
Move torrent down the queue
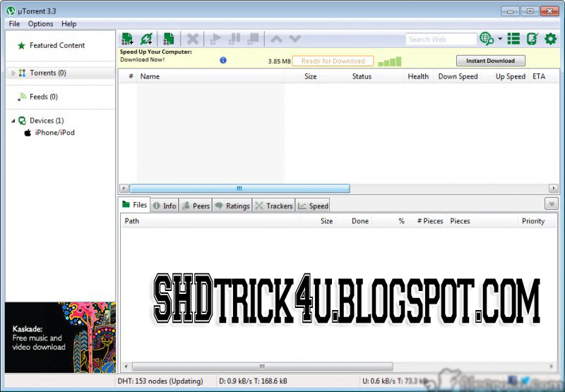click(x=295, y=39)
